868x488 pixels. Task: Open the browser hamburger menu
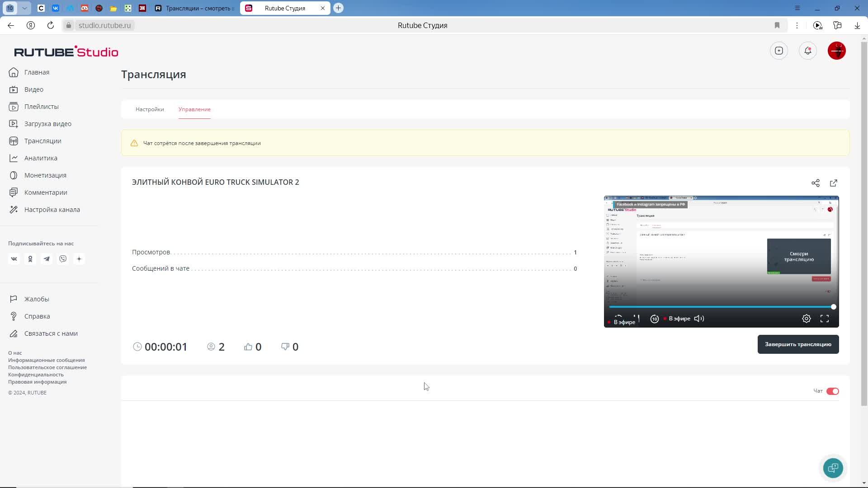[x=797, y=8]
